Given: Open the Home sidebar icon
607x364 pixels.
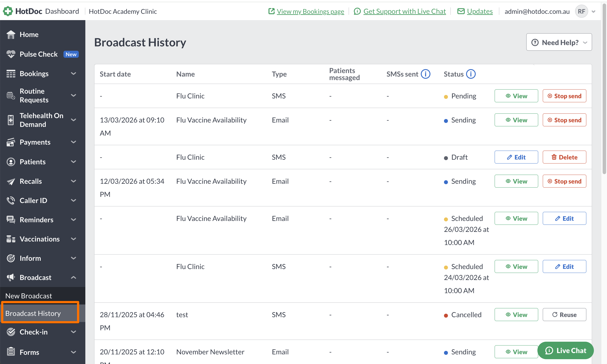Looking at the screenshot, I should [11, 35].
